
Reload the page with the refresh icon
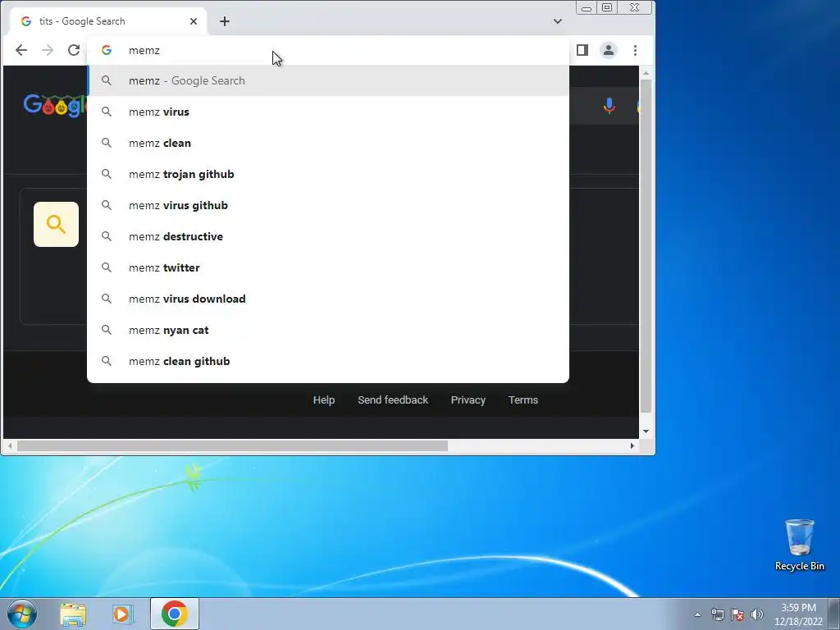[x=74, y=50]
